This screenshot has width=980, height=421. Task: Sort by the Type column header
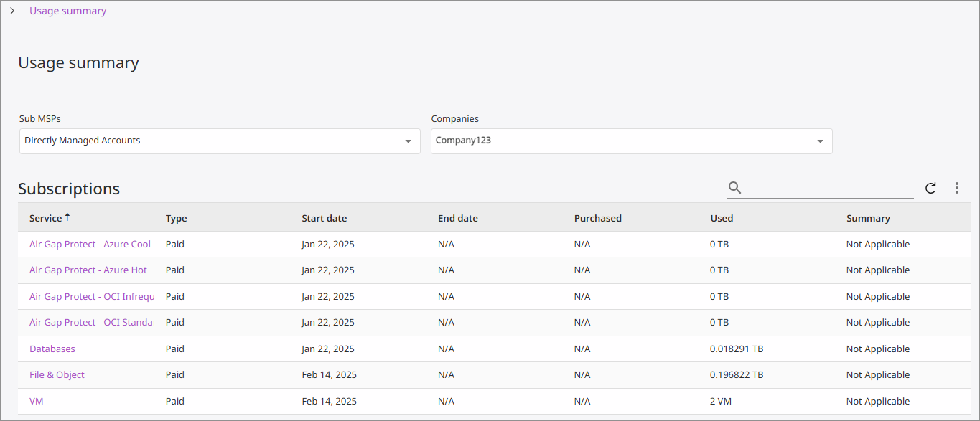[176, 219]
